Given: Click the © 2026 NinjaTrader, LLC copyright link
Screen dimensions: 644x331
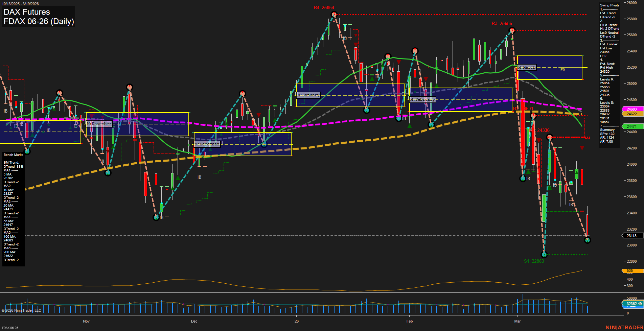Looking at the screenshot, I should point(22,310).
